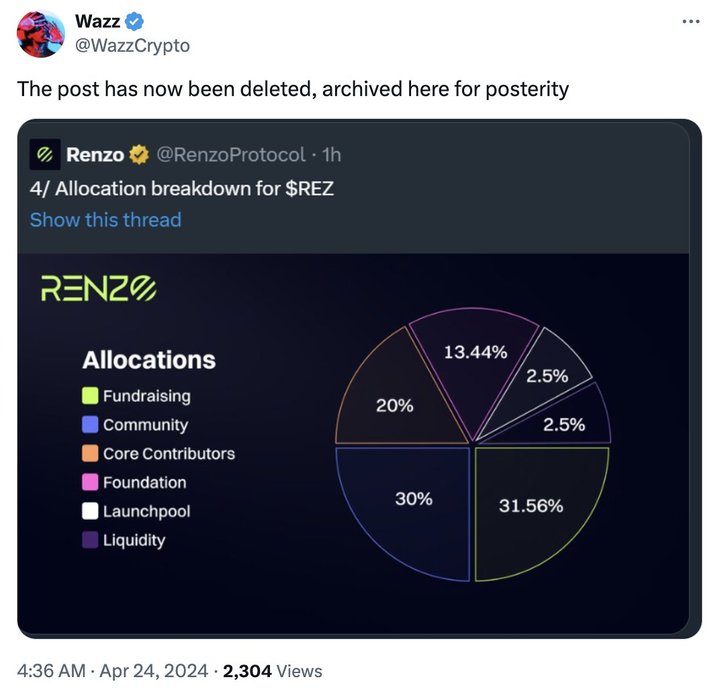Click the green Fundraising legend swatch
The width and height of the screenshot is (720, 700).
coord(90,396)
